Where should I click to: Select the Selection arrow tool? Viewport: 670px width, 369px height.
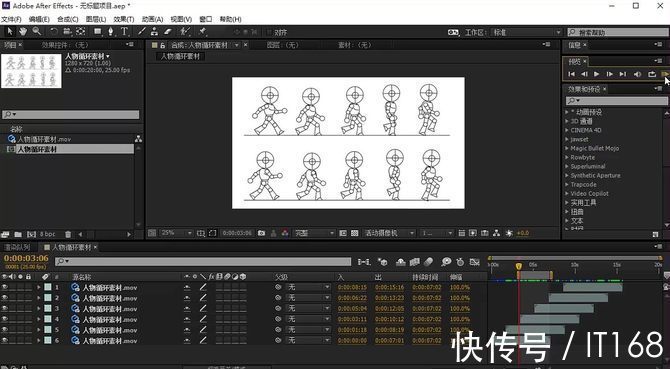coord(10,32)
